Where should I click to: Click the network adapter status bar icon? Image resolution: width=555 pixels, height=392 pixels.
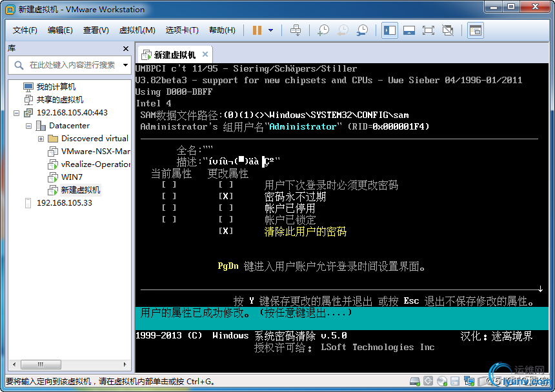(469, 381)
